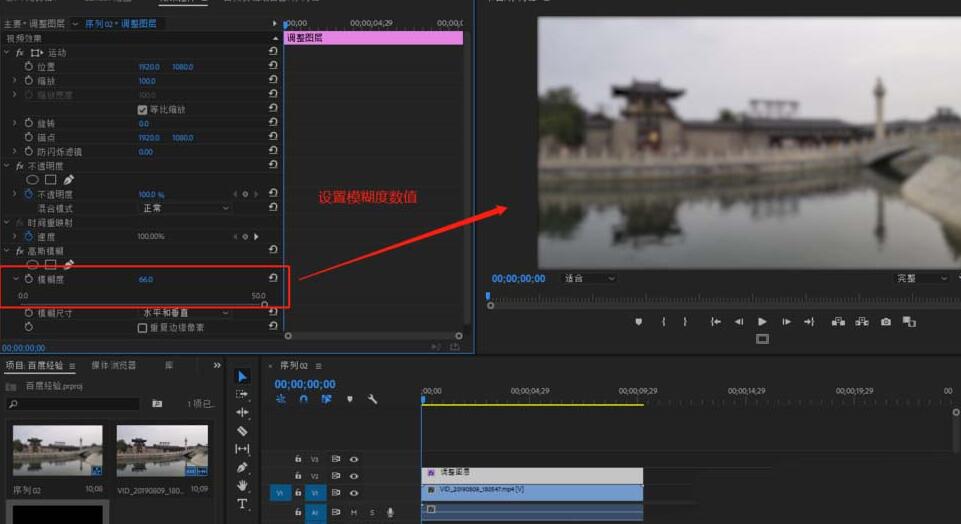Viewport: 961px width, 524px height.
Task: Click the Lift button
Action: click(838, 322)
